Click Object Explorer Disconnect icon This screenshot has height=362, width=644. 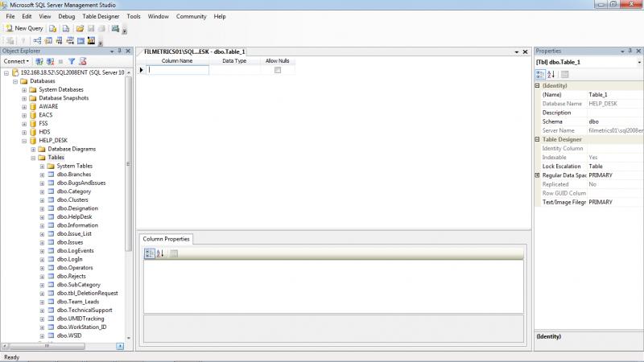pos(50,61)
